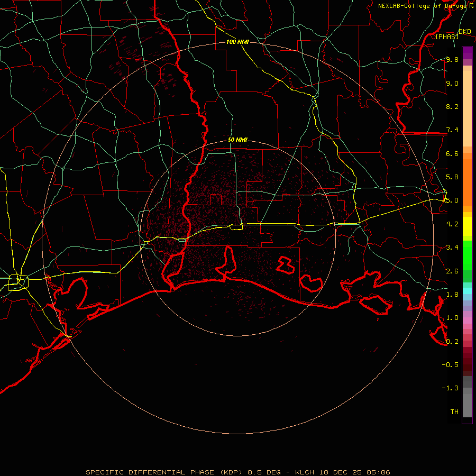This screenshot has width=476, height=476.
Task: Click the -1.3 legend value
Action: coord(450,388)
